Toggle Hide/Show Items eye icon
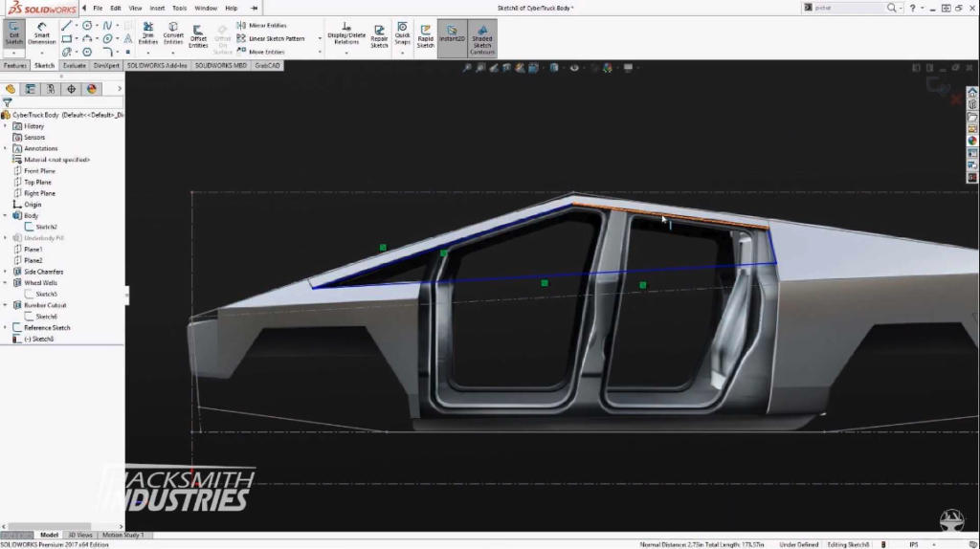980x549 pixels. 574,68
